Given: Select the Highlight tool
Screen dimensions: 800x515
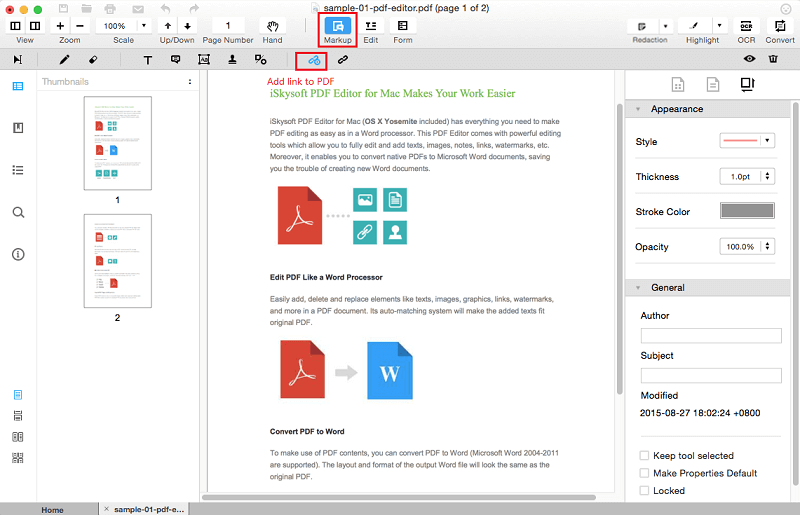Looking at the screenshot, I should [694, 26].
